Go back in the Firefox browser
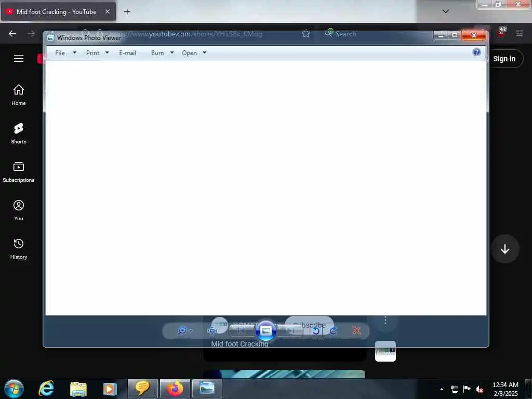 coord(12,34)
